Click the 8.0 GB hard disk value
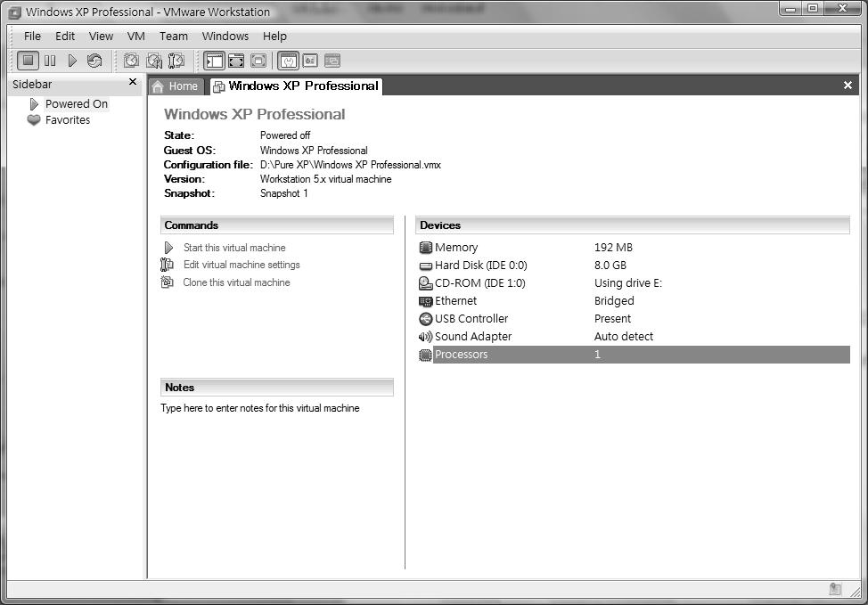Image resolution: width=868 pixels, height=605 pixels. pos(610,266)
